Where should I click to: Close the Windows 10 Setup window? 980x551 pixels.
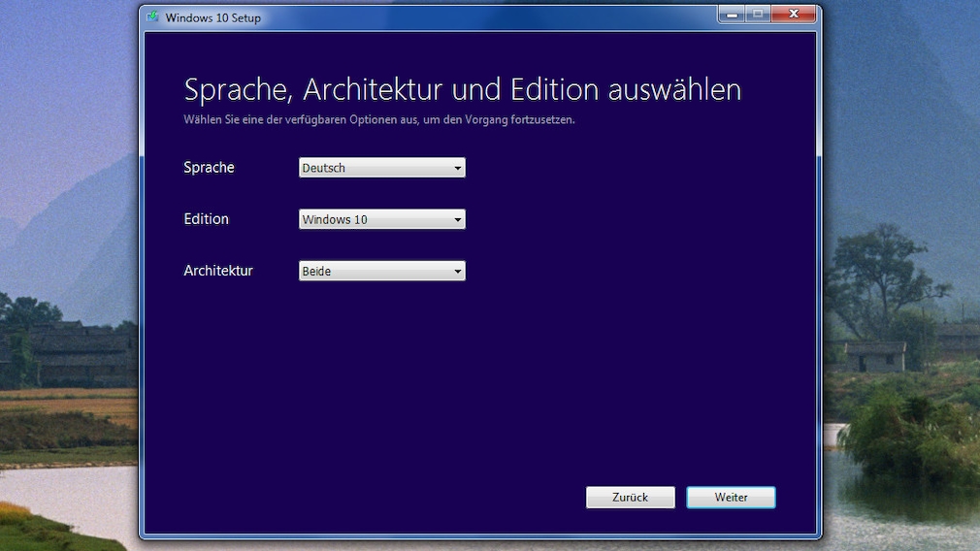(794, 15)
